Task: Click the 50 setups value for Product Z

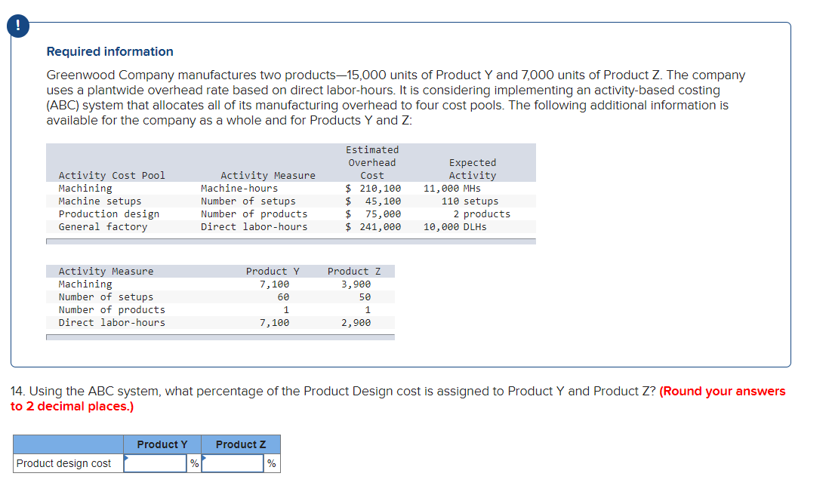Action: tap(365, 297)
